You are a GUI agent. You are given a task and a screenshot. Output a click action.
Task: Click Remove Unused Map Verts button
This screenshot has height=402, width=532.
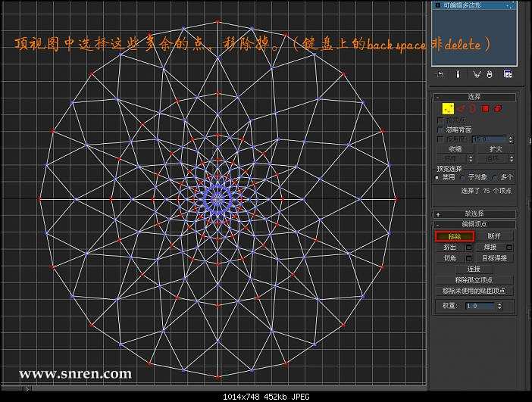(x=474, y=291)
